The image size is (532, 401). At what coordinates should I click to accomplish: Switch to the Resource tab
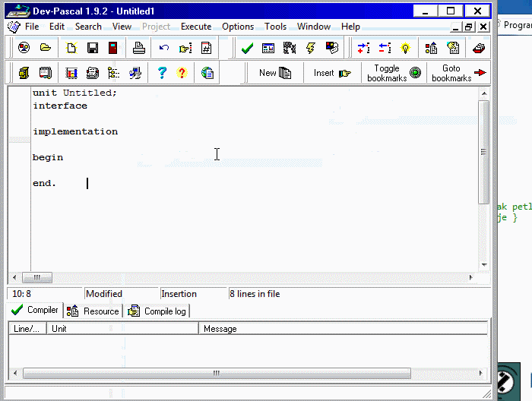(x=93, y=311)
